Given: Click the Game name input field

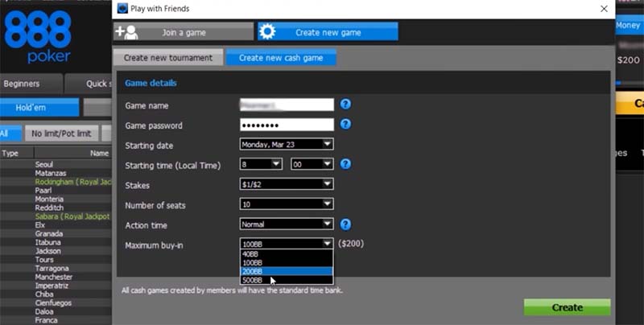Looking at the screenshot, I should point(287,105).
